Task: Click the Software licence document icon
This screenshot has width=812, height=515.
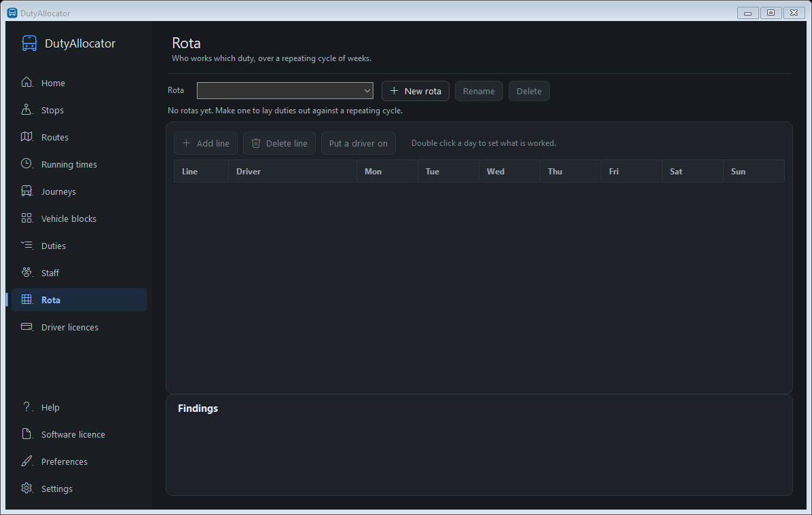Action: click(x=27, y=434)
